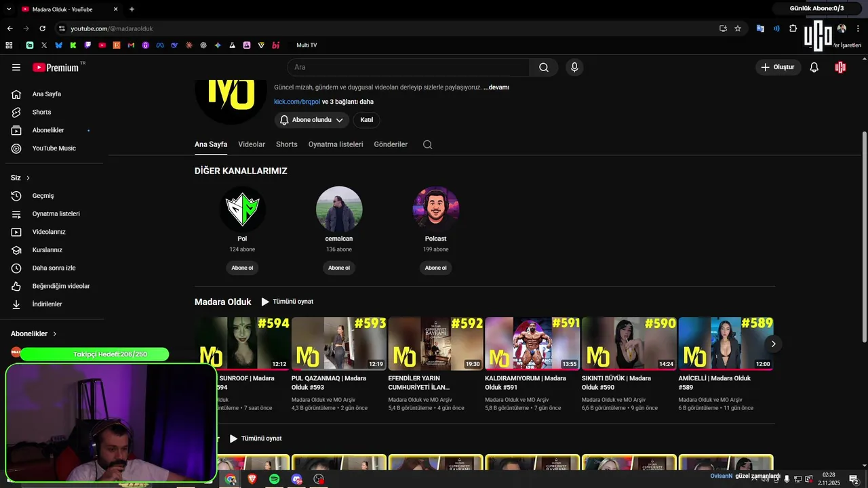Focus the Ara search field
This screenshot has height=488, width=868.
click(408, 67)
